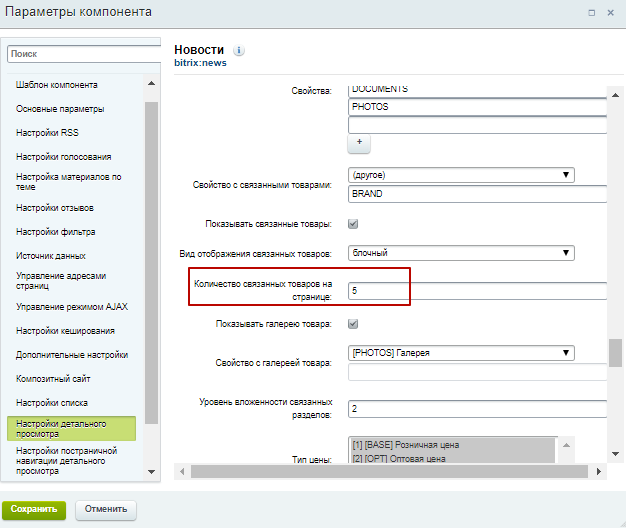626x528 pixels.
Task: Open Настройки кеширования section
Action: 65,331
